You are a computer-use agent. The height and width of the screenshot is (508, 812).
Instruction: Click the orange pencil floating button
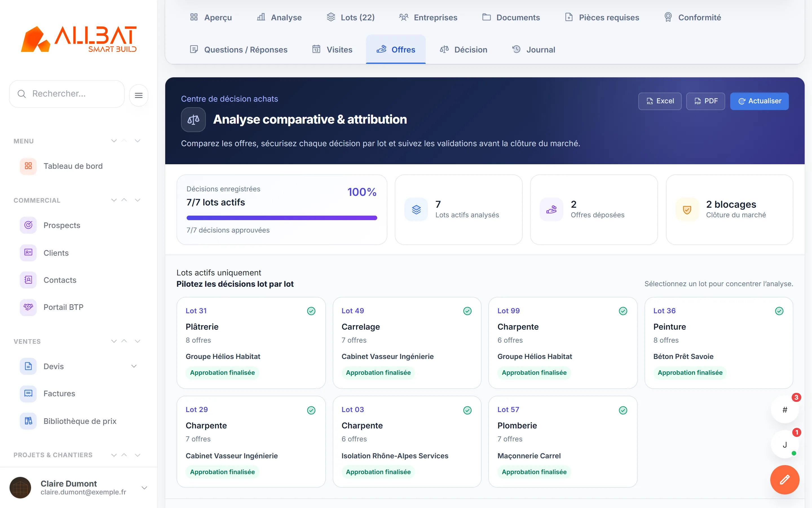[x=785, y=479]
